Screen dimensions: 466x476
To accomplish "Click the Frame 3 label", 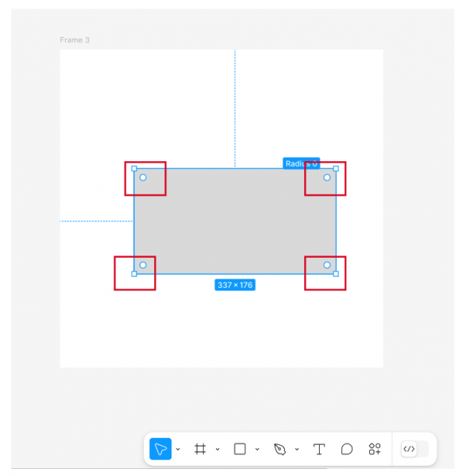I will click(x=75, y=40).
